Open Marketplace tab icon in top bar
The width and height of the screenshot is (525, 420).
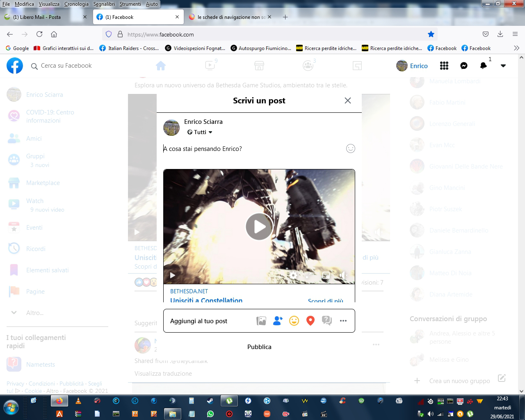coord(259,66)
